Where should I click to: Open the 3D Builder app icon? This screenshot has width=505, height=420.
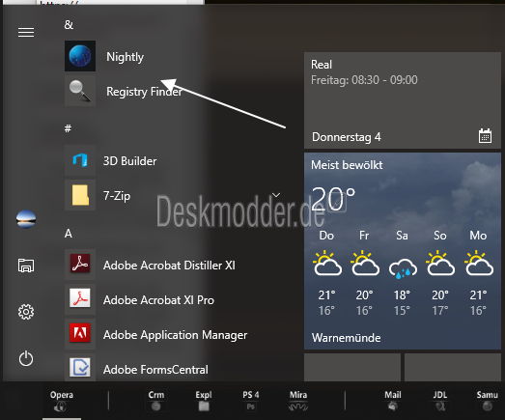80,160
